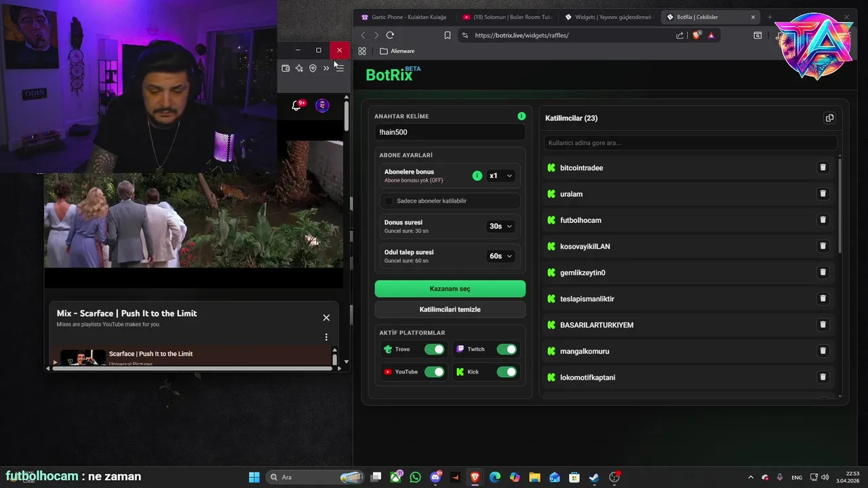Open Windows Start menu

(254, 477)
